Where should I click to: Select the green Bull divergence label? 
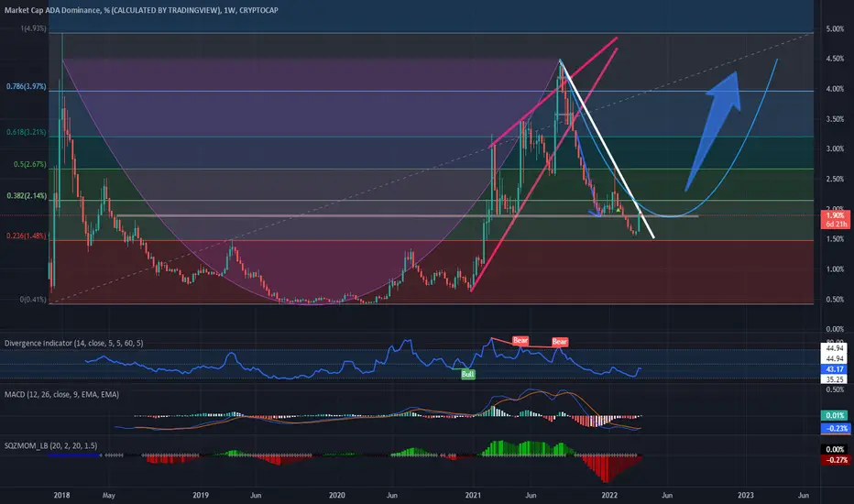468,374
